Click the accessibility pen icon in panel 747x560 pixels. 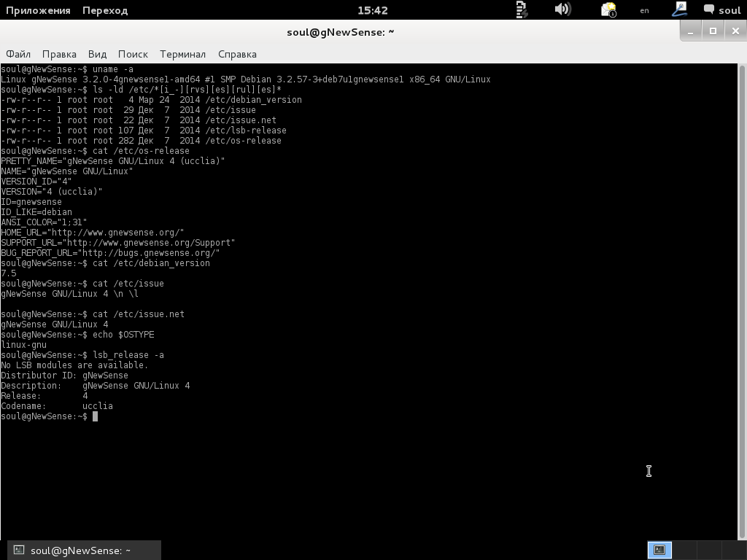click(x=679, y=9)
